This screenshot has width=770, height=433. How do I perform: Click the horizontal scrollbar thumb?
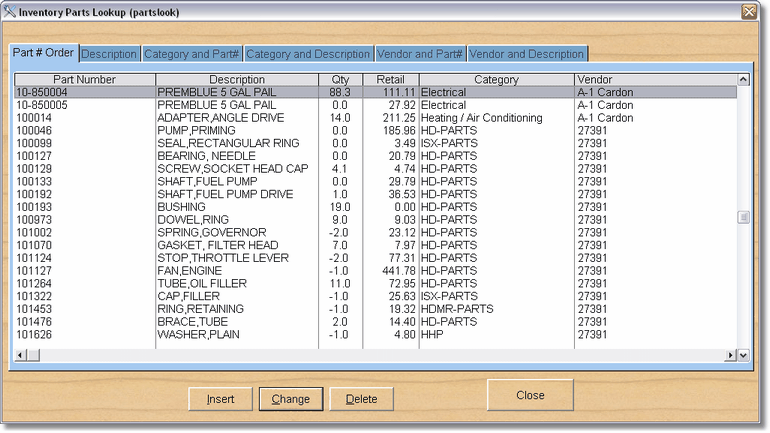coord(33,355)
